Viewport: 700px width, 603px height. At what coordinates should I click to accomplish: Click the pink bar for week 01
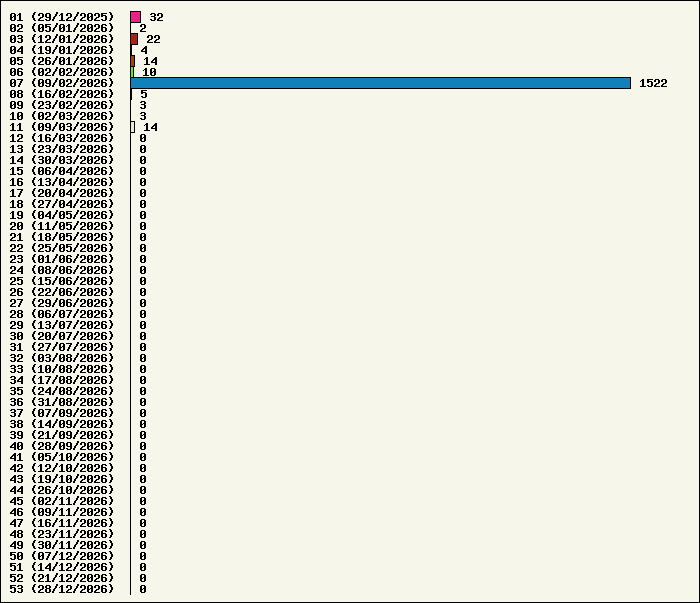tap(135, 17)
